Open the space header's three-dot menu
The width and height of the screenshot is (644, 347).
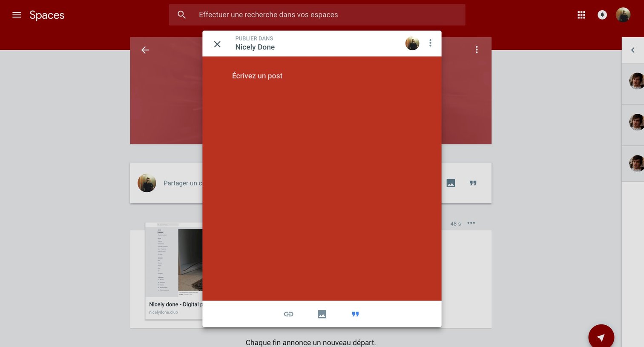pyautogui.click(x=477, y=50)
